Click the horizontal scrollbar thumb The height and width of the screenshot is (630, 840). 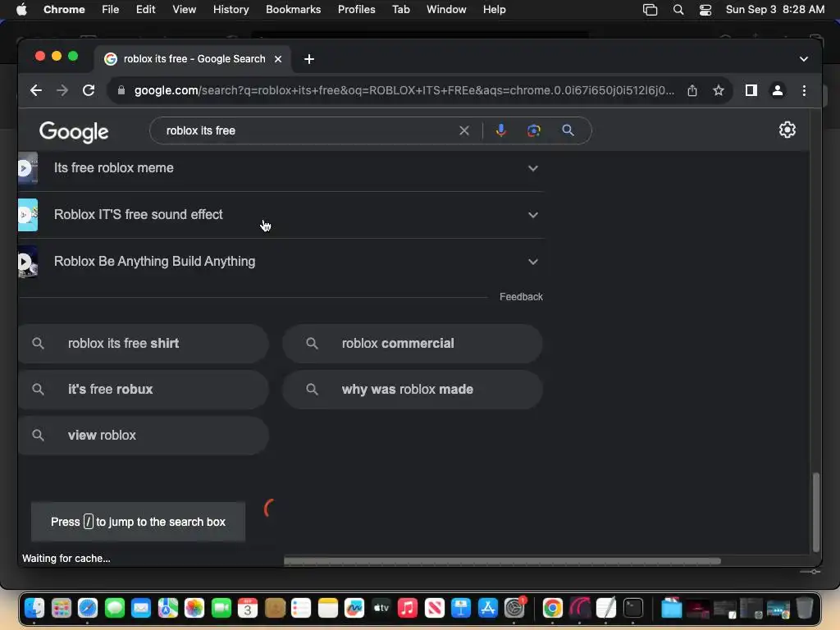click(x=502, y=561)
